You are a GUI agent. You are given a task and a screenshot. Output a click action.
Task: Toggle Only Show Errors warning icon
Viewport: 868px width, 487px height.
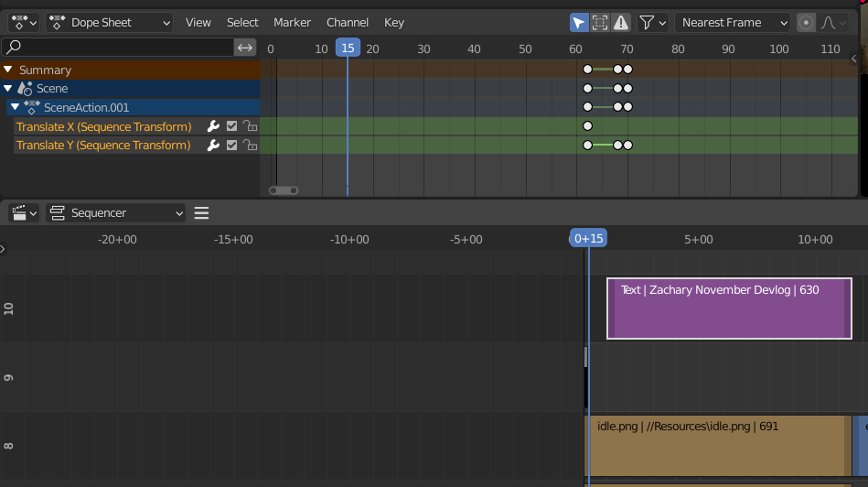tap(620, 23)
